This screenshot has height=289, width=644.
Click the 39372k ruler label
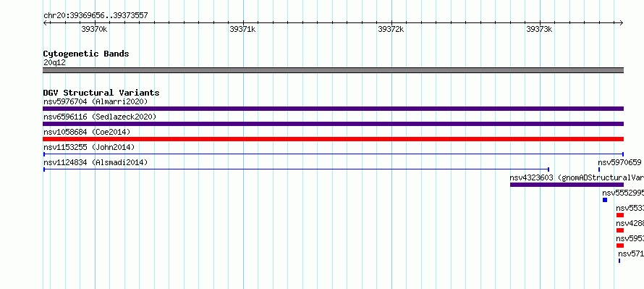click(391, 29)
